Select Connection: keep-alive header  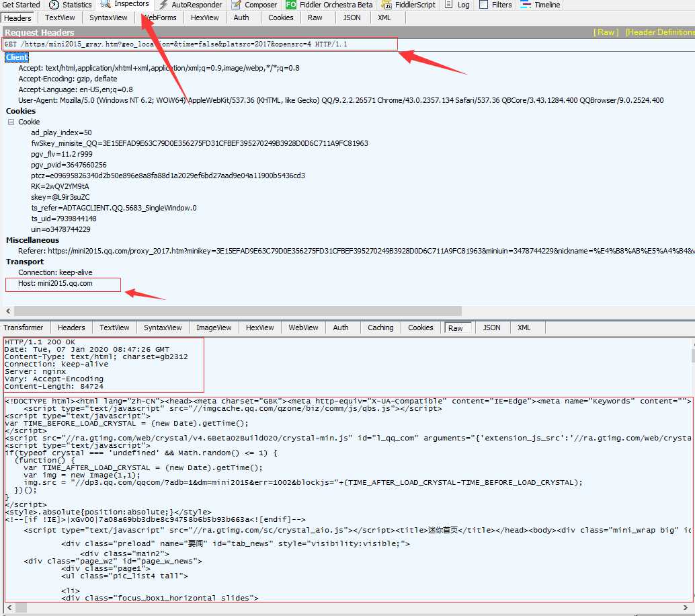click(x=55, y=273)
